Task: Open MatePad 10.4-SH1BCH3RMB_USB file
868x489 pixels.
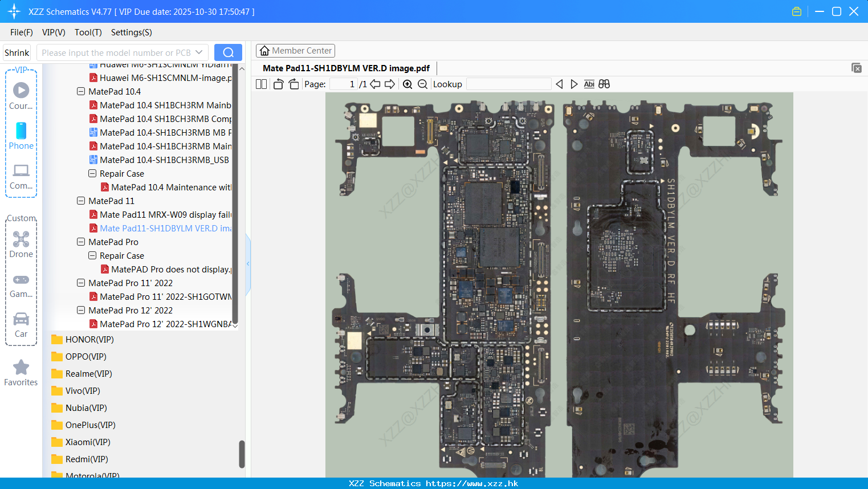Action: [159, 160]
